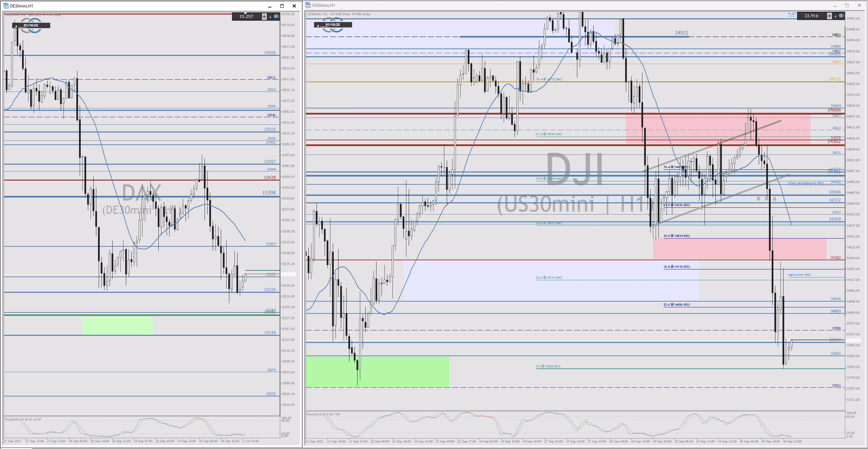This screenshot has width=868, height=449.
Task: Click Fibonacci label 38.2 @ 34152 (PD)
Action: tap(677, 267)
